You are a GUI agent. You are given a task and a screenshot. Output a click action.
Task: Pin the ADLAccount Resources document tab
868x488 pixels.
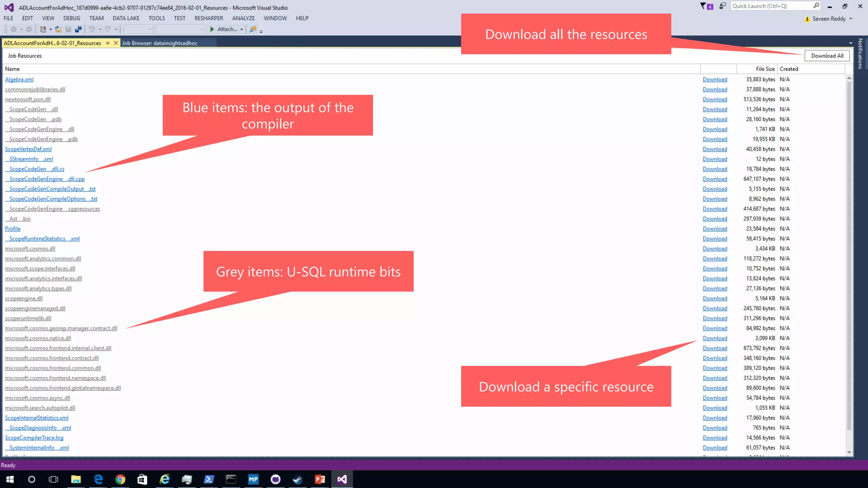[108, 43]
